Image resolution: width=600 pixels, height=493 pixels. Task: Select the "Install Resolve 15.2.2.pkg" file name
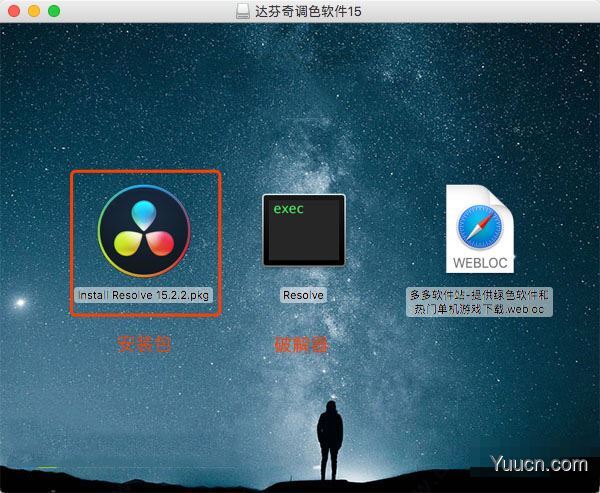click(x=143, y=295)
